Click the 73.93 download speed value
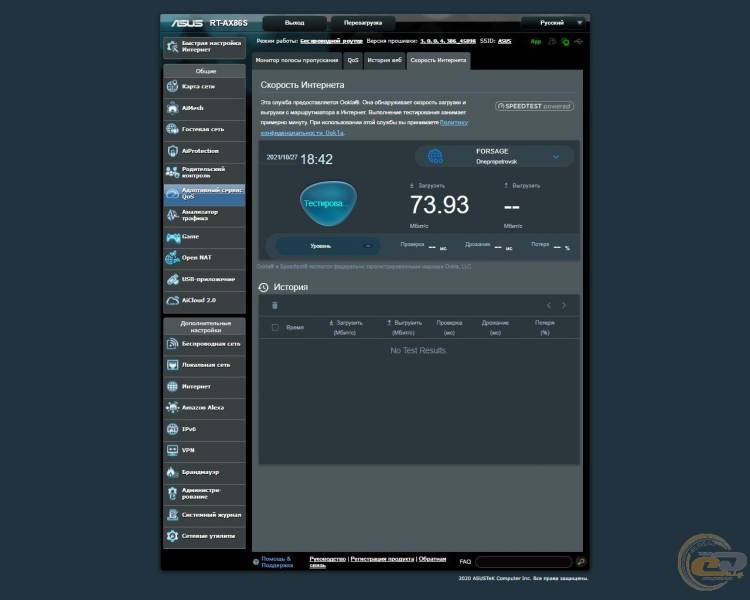Viewport: 750px width, 600px height. click(440, 205)
